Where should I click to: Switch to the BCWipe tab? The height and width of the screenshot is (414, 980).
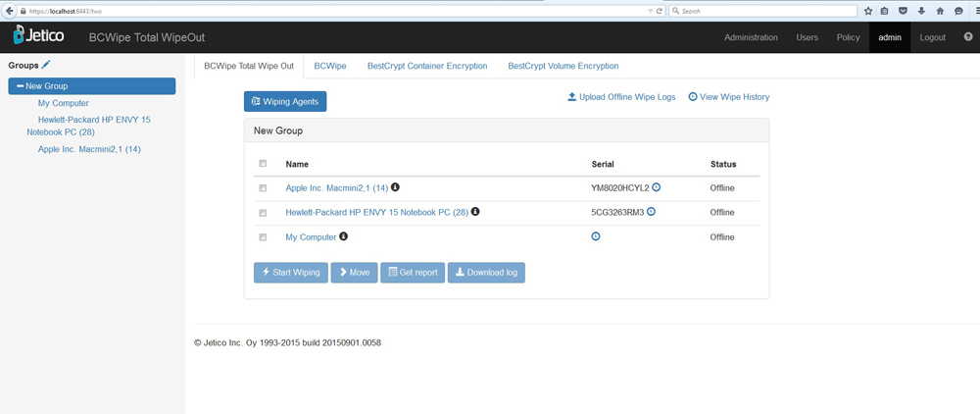tap(330, 66)
